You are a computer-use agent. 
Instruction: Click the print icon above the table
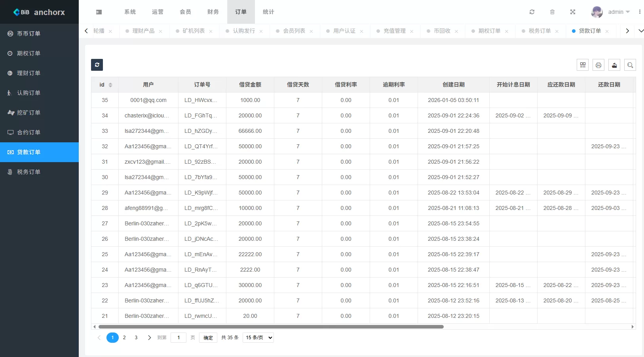click(598, 65)
